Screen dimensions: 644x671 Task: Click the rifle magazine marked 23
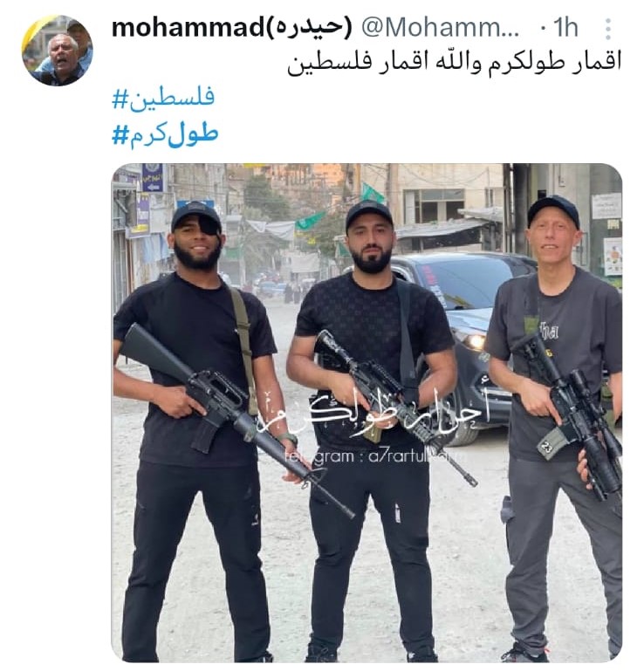click(549, 444)
